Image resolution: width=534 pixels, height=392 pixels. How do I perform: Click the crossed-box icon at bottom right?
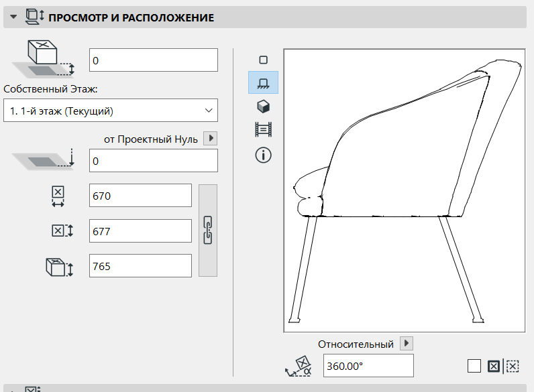pyautogui.click(x=494, y=366)
